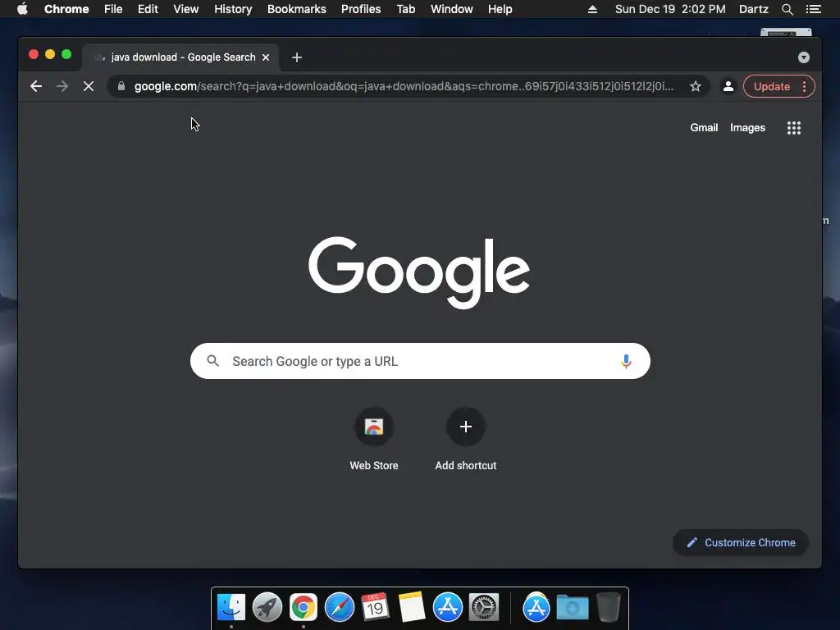This screenshot has width=840, height=630.
Task: Click the eject icon in menu bar
Action: click(x=592, y=9)
